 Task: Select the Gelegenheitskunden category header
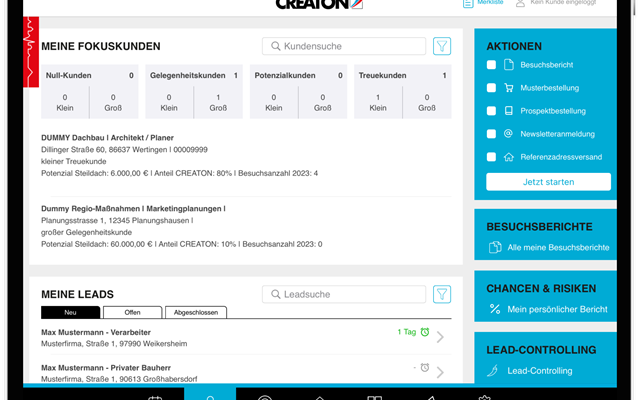coord(194,75)
